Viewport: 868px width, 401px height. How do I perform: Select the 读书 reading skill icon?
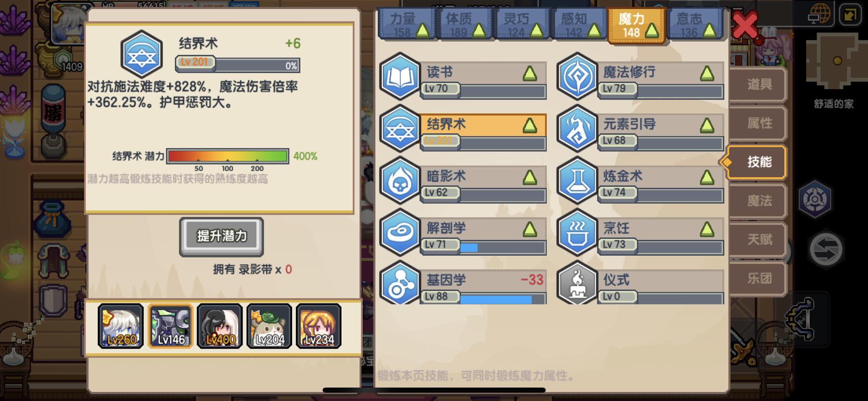pos(400,77)
